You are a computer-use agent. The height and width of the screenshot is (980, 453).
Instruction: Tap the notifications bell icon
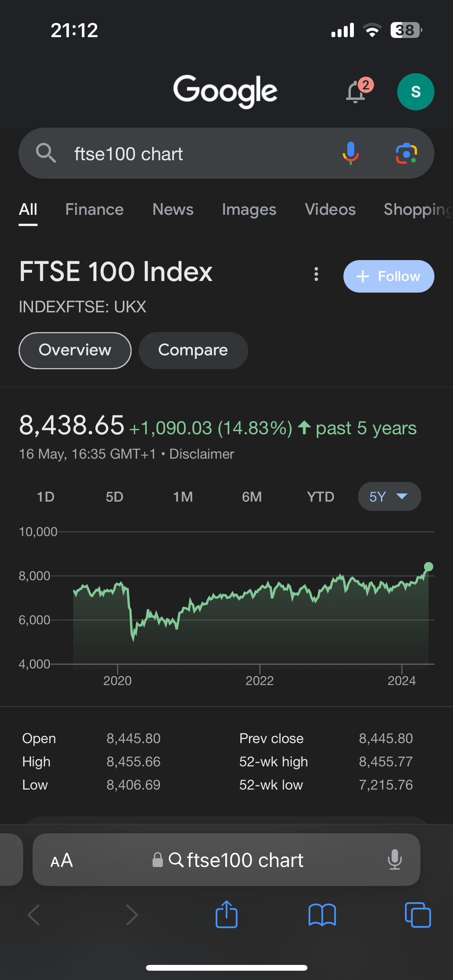tap(356, 92)
